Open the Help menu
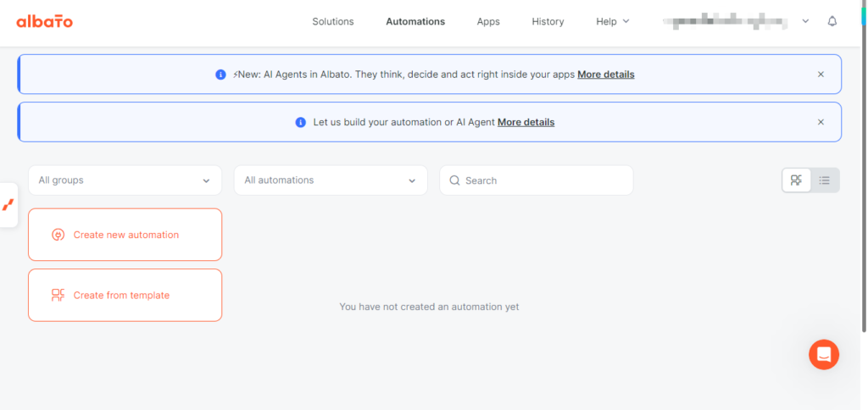The height and width of the screenshot is (410, 868). 613,21
